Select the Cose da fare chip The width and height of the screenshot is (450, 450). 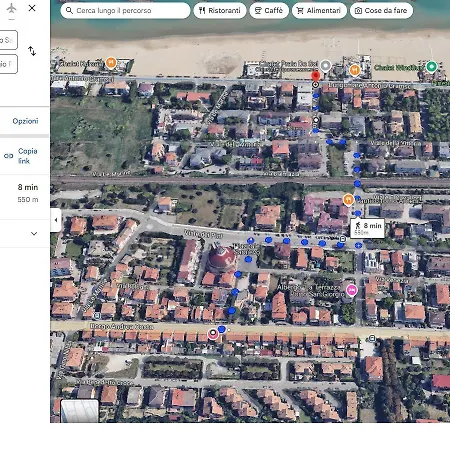(x=381, y=11)
